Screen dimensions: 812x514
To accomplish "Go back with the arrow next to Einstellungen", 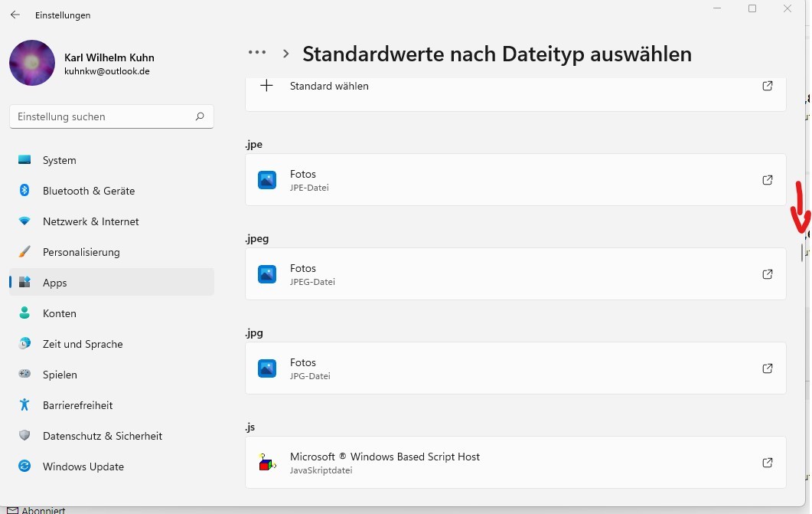I will [x=15, y=15].
